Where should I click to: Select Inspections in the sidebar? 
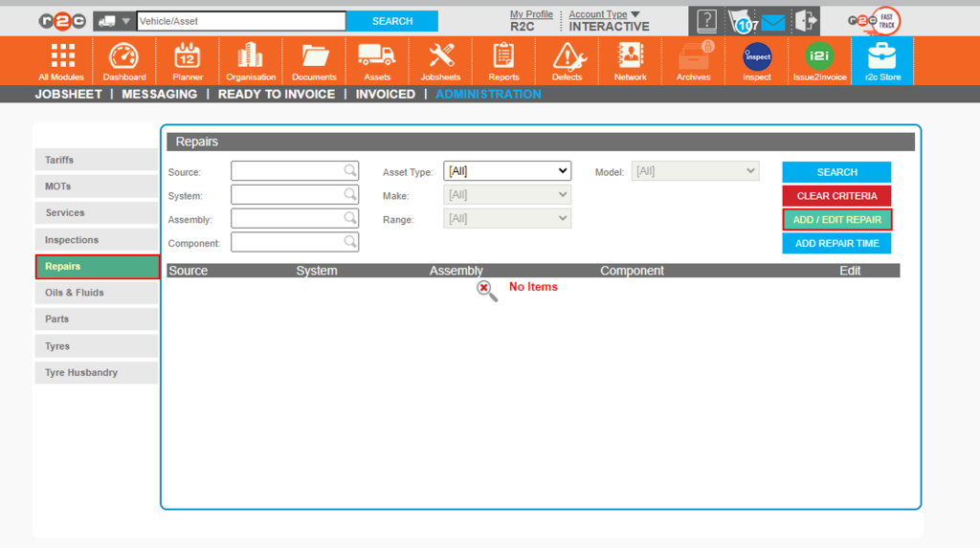click(97, 240)
